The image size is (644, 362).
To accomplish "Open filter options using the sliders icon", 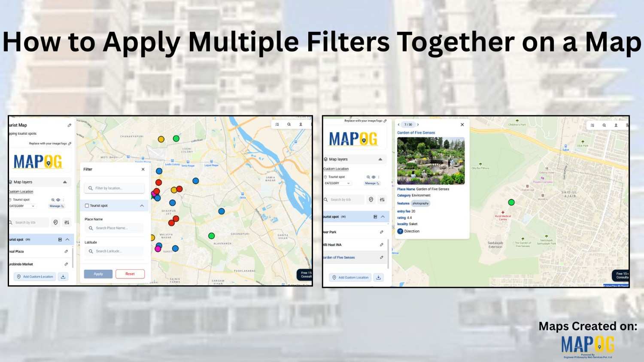I will point(67,222).
